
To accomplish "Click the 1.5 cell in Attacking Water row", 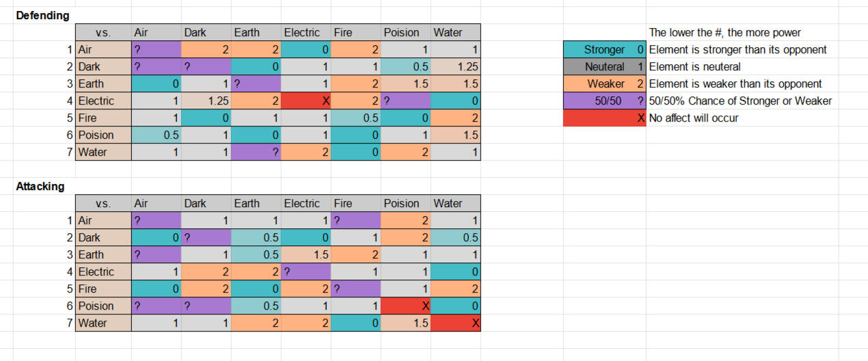I will click(x=405, y=323).
